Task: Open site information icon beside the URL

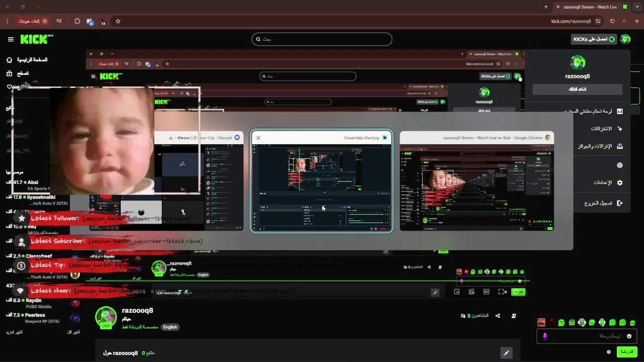Action: click(598, 21)
